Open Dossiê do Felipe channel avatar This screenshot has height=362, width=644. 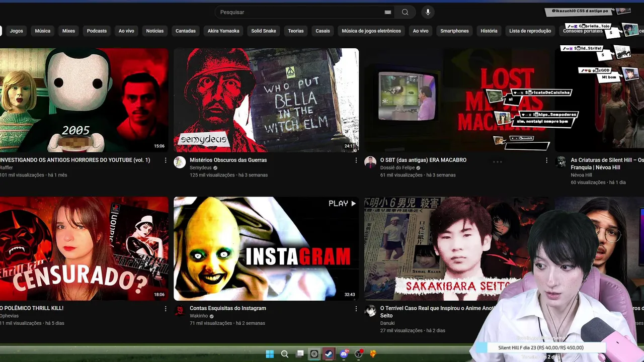pyautogui.click(x=370, y=162)
